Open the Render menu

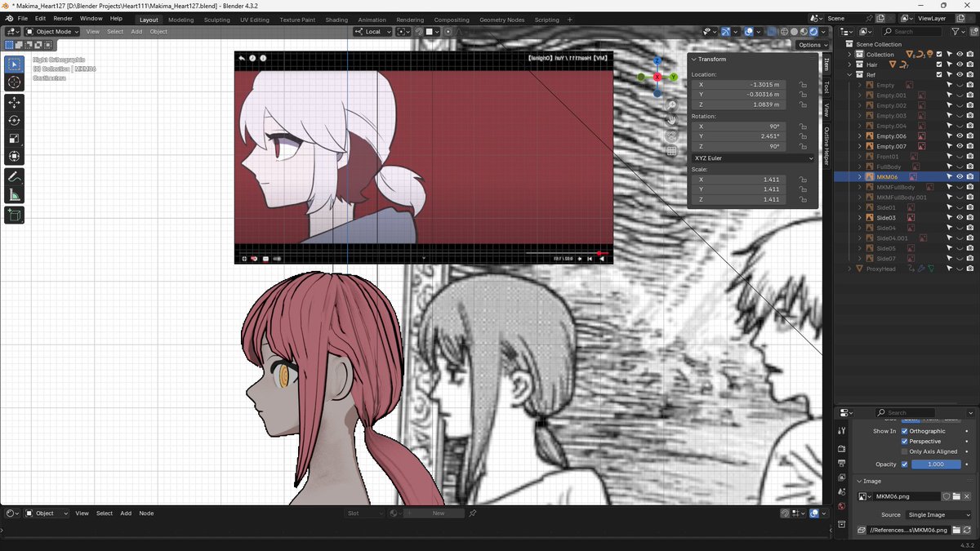62,18
